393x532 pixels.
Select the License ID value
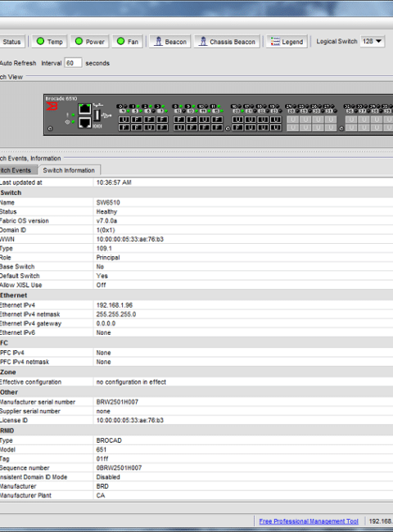point(129,421)
